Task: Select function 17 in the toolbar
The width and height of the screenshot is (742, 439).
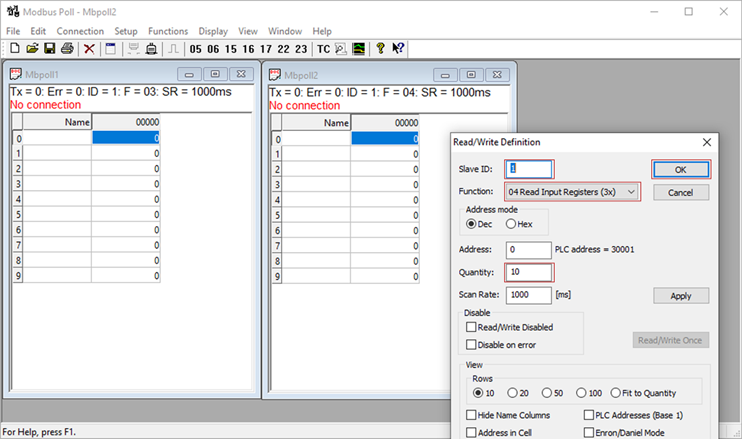Action: [x=266, y=49]
